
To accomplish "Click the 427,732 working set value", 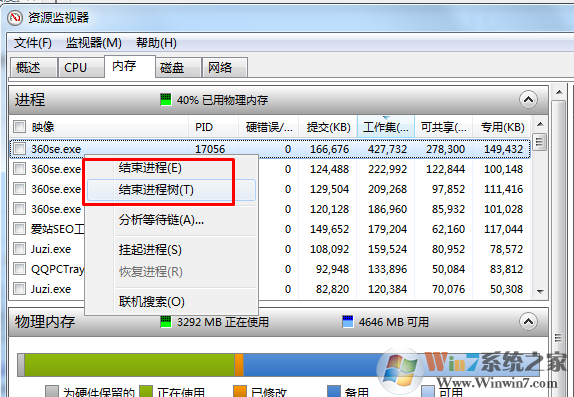I will pos(387,149).
